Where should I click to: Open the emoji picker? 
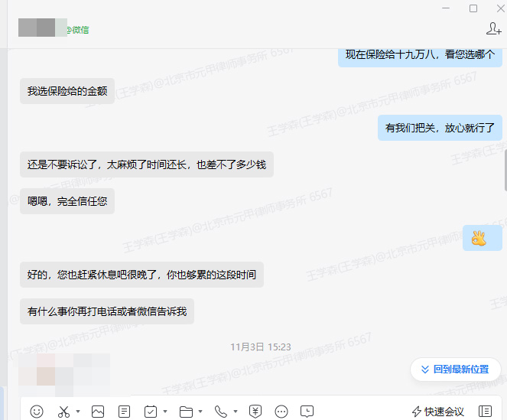[x=37, y=412]
